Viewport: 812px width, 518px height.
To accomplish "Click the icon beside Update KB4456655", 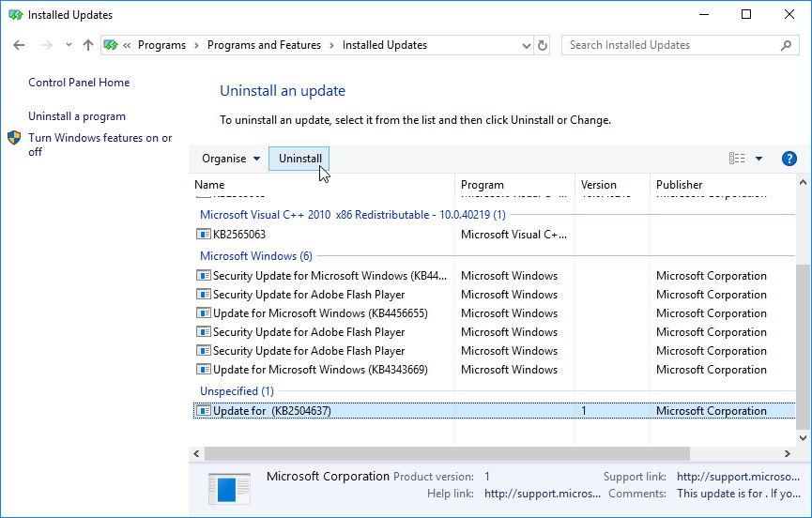I will (204, 313).
